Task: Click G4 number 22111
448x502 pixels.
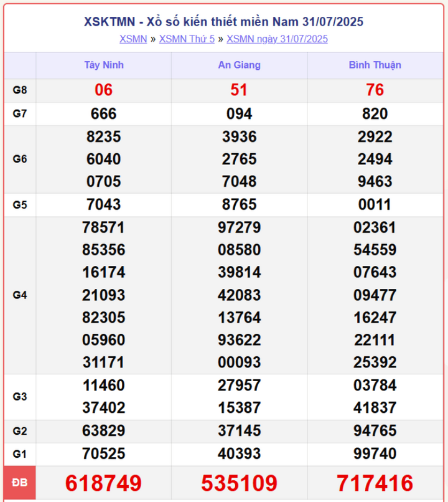Action: (375, 340)
